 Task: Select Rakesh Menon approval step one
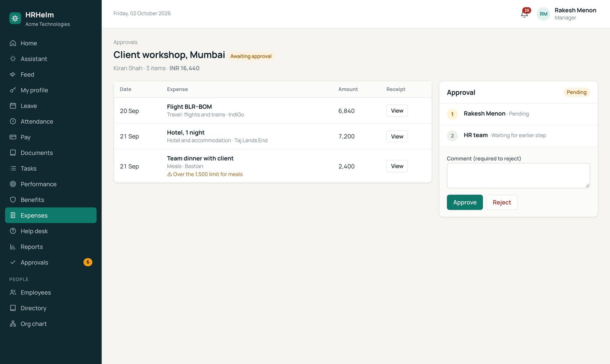[518, 114]
